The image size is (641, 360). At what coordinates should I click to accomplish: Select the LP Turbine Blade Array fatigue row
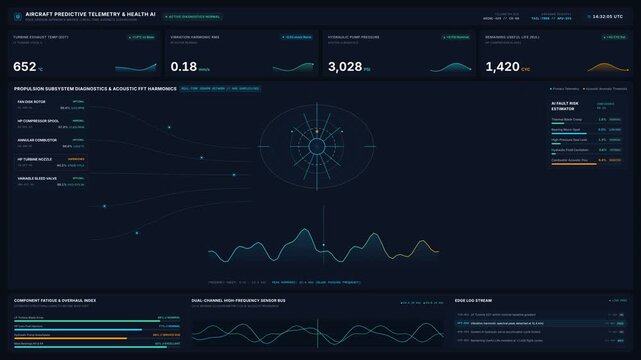click(x=97, y=319)
